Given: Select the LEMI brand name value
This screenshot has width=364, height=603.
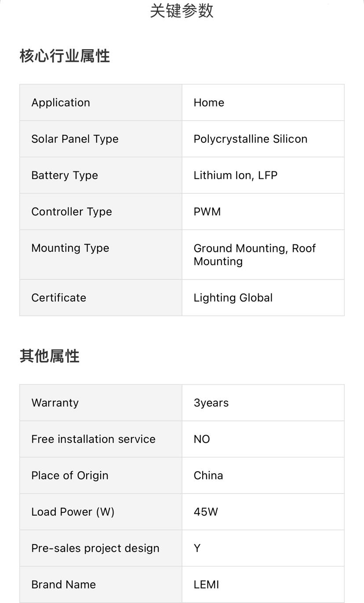Looking at the screenshot, I should [x=206, y=585].
